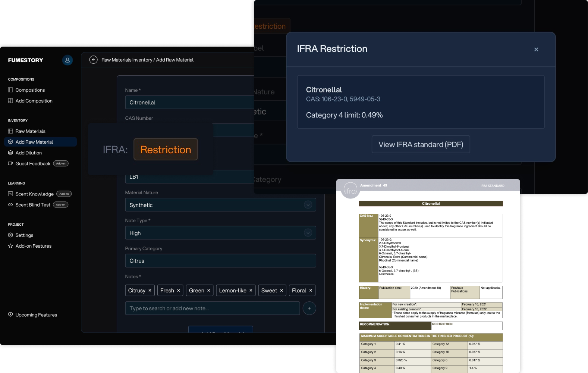Click the RESTRICTION recommendation value in PDF

442,324
